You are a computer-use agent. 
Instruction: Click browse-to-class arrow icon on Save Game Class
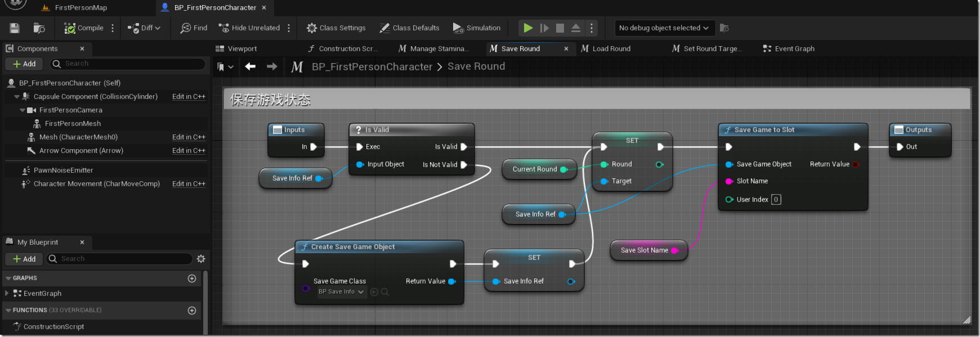point(374,292)
